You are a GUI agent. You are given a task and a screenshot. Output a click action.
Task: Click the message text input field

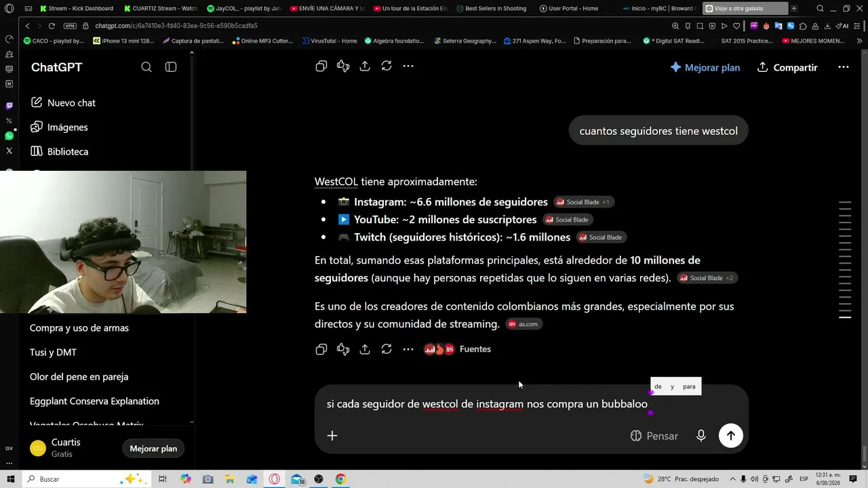487,404
